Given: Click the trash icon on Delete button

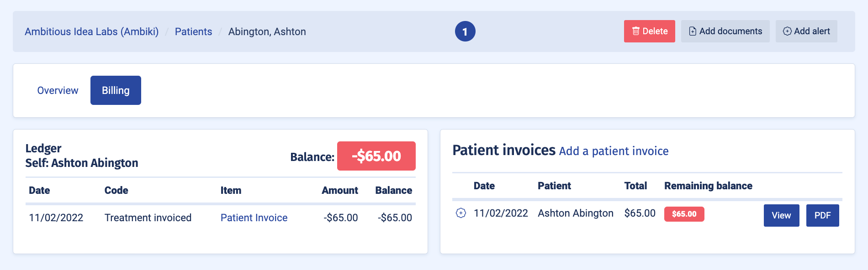Looking at the screenshot, I should (635, 31).
